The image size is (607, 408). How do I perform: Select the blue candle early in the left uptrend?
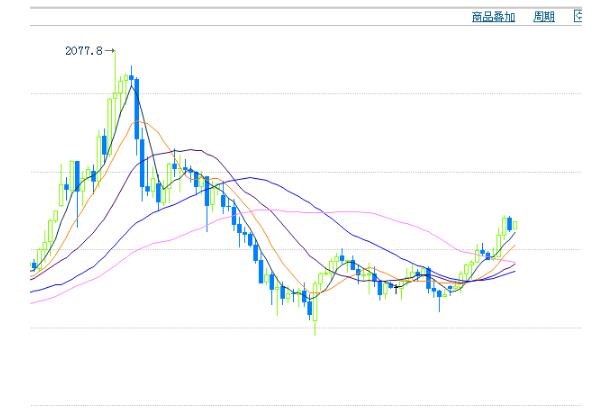[67, 186]
